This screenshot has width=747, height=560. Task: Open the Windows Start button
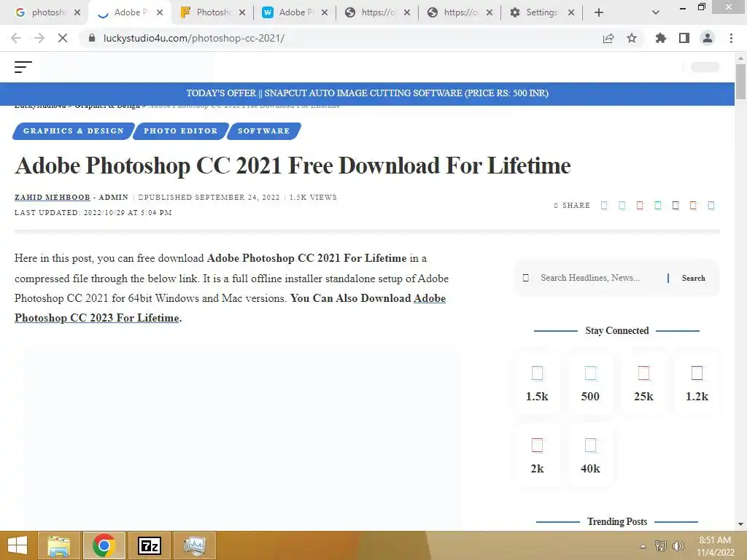[18, 545]
